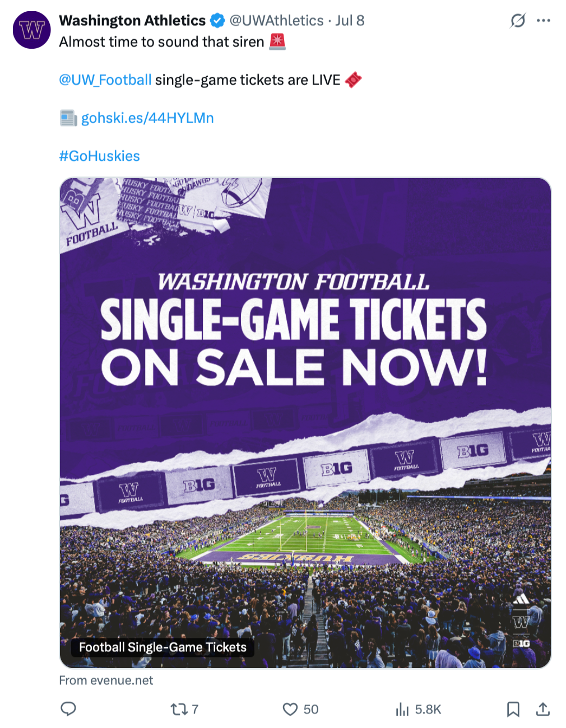
Task: Open the single-game tickets card image
Action: (305, 423)
